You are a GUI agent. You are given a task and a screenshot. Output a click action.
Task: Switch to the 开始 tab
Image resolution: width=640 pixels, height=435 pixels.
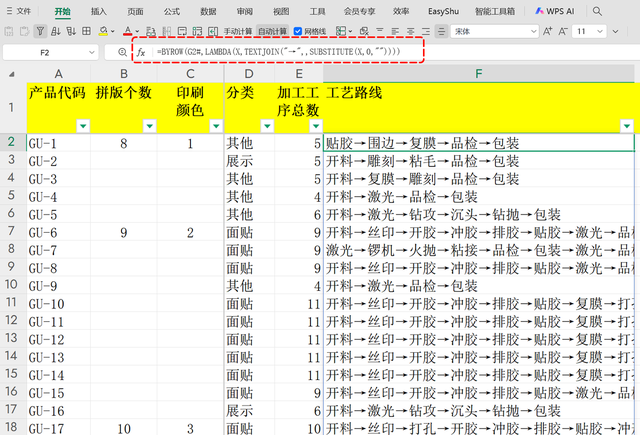[x=62, y=11]
